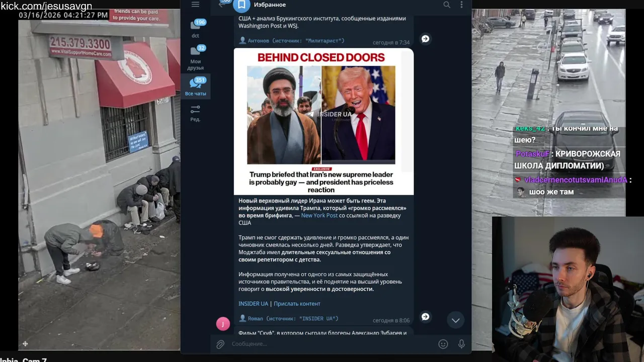Jump to bottom with down-arrow button
Screen dimensions: 644x362
[x=455, y=320]
